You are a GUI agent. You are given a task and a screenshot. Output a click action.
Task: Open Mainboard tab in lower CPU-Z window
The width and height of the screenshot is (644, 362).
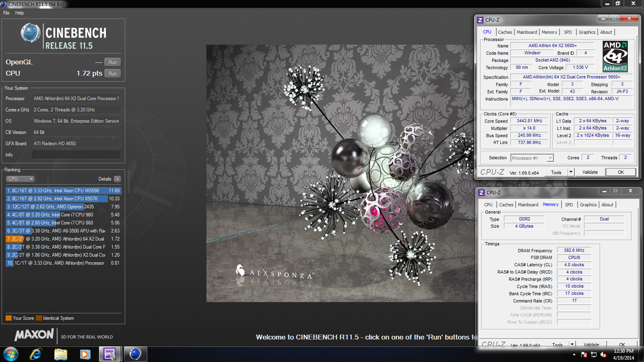click(x=528, y=205)
